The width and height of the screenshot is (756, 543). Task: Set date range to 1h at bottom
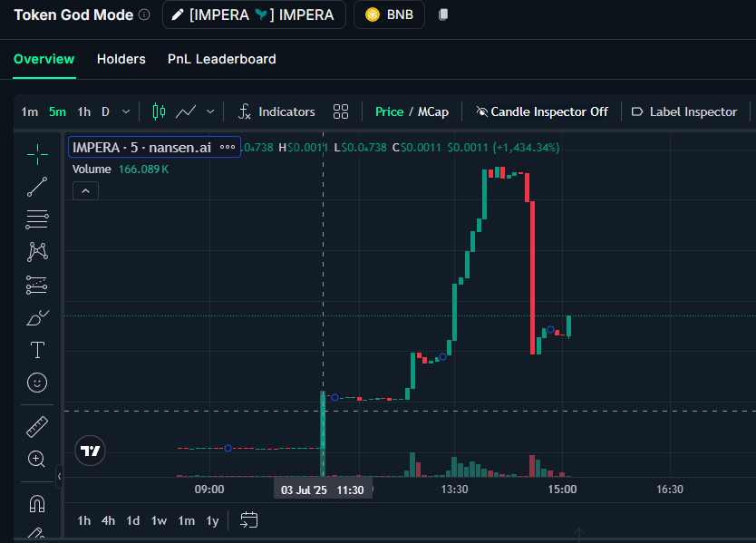(x=84, y=521)
